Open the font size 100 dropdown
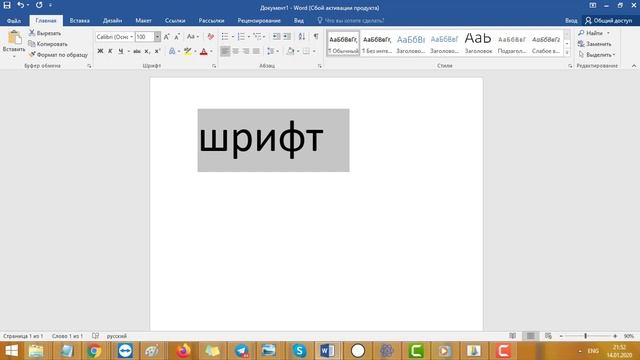The image size is (640, 360). click(157, 37)
